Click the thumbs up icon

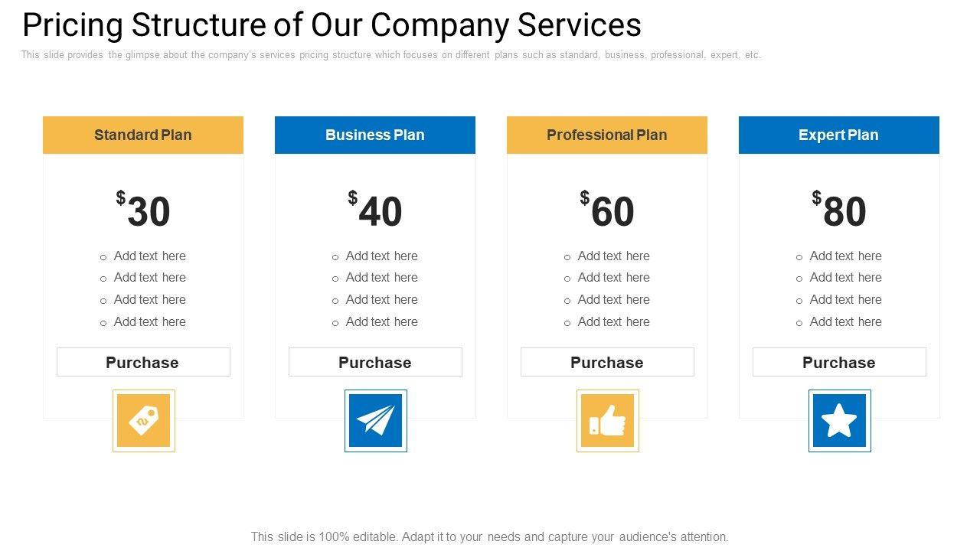(x=608, y=421)
